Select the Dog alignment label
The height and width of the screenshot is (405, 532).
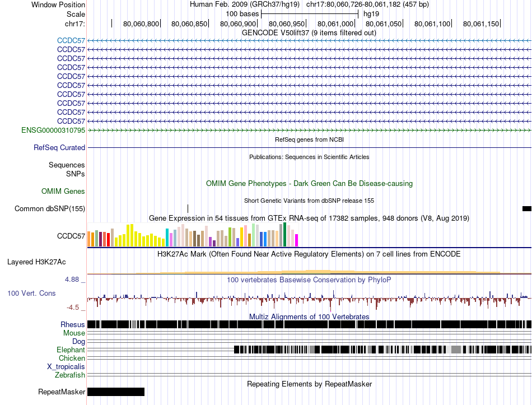pos(78,342)
